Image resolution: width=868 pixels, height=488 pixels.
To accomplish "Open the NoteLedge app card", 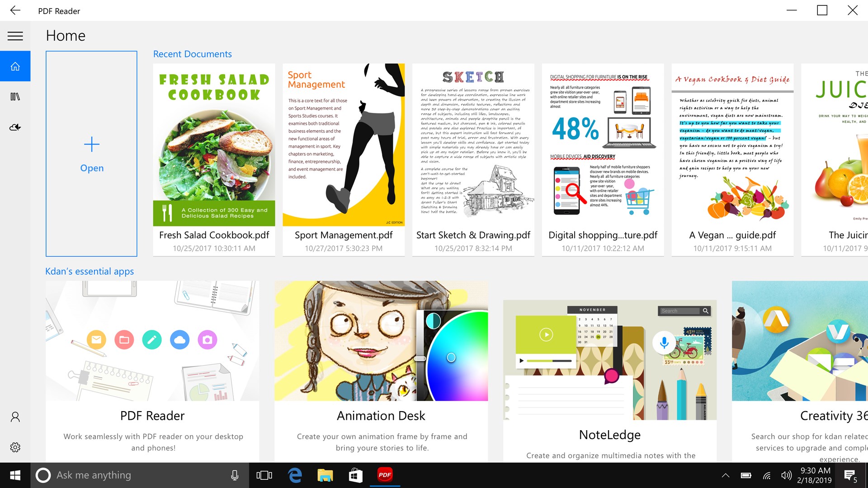I will (610, 380).
